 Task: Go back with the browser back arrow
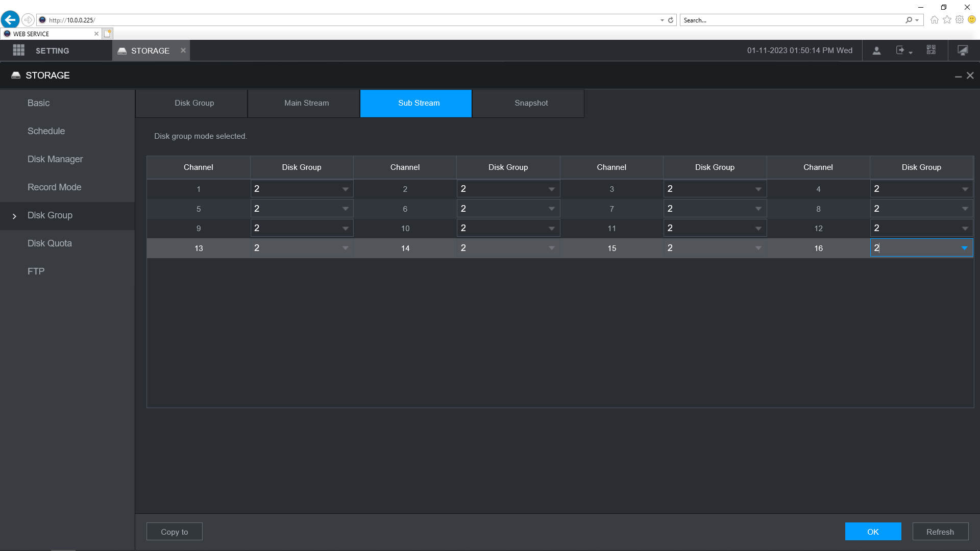(x=10, y=20)
